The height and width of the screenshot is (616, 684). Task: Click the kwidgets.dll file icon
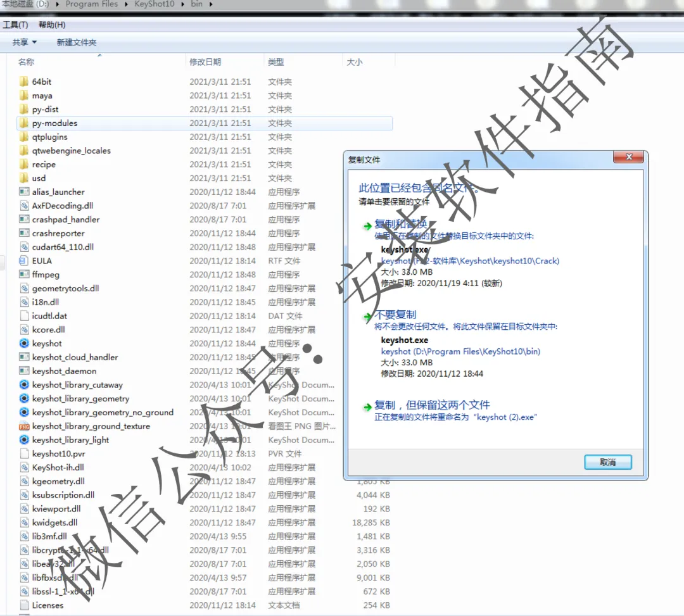pyautogui.click(x=24, y=523)
